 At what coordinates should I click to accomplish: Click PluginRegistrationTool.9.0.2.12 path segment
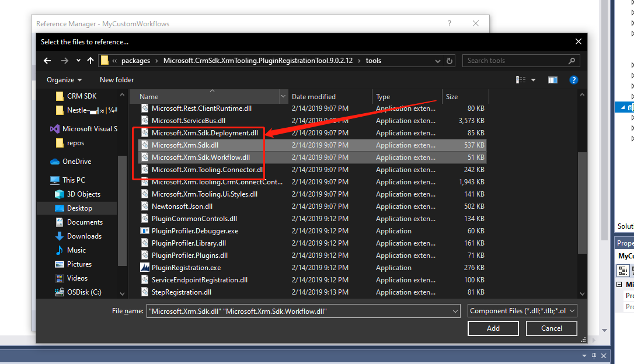[258, 61]
